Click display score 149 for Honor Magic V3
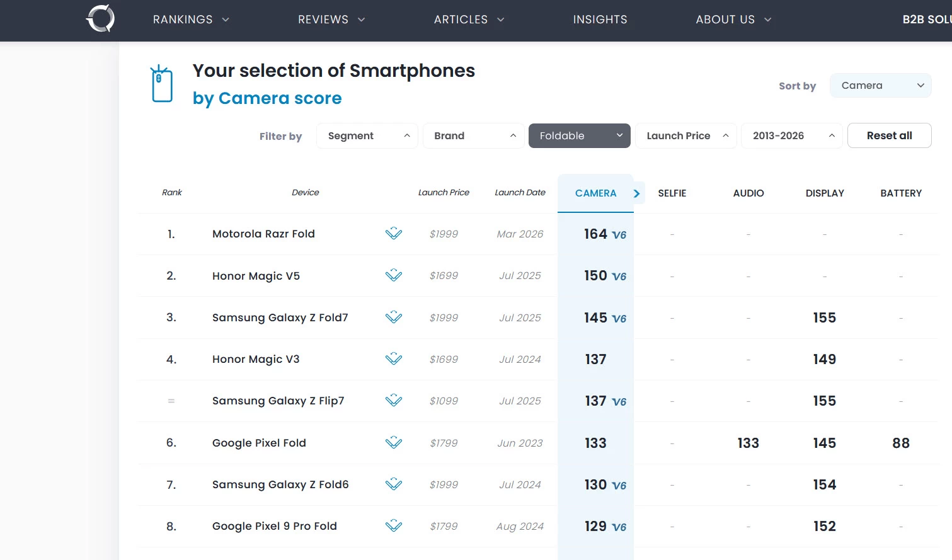Image resolution: width=952 pixels, height=560 pixels. pyautogui.click(x=824, y=359)
